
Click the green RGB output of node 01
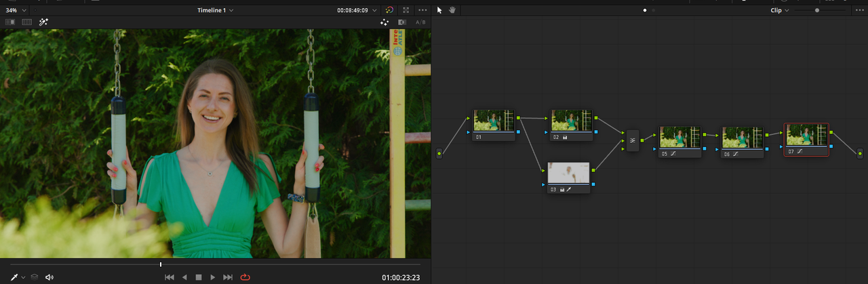point(519,118)
